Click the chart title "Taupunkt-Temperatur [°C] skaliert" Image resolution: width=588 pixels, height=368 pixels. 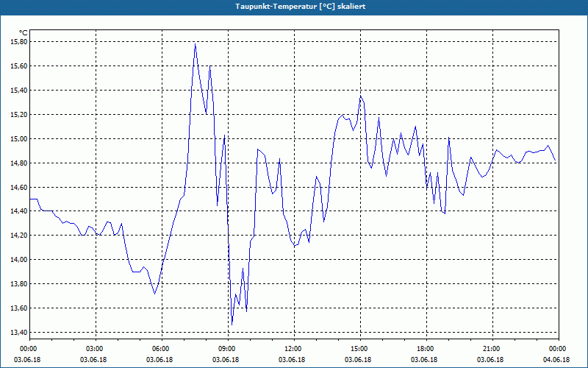pos(301,7)
